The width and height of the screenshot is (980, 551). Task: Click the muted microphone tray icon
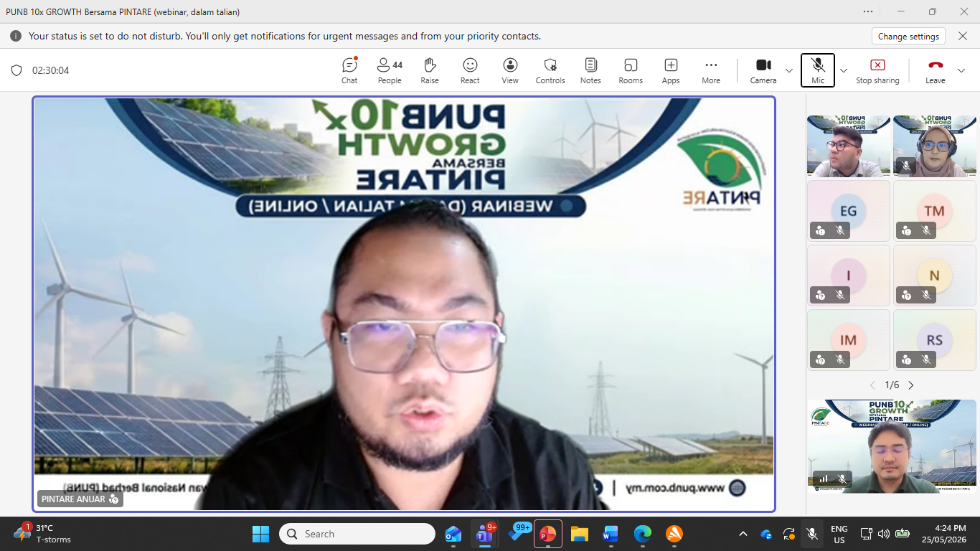(812, 534)
